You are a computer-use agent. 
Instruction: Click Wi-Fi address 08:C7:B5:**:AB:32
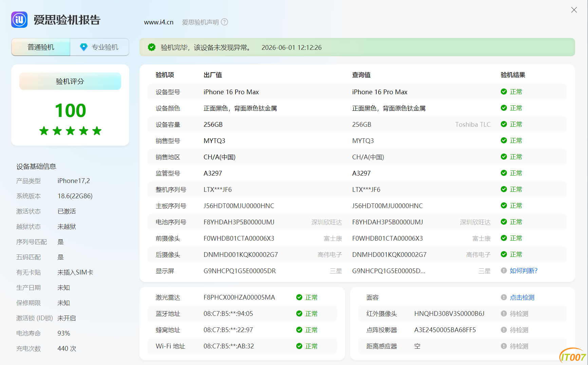(x=229, y=346)
